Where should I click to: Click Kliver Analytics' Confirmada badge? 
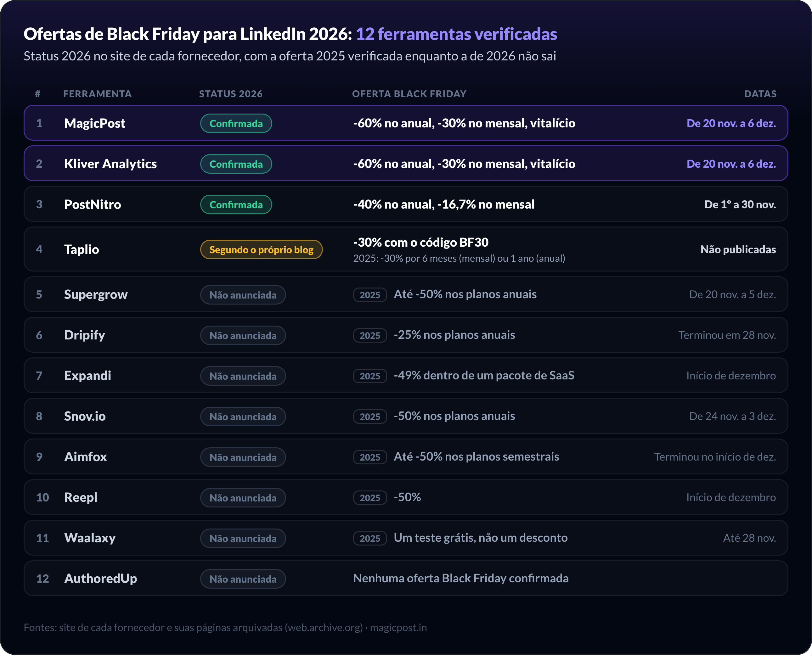click(236, 164)
